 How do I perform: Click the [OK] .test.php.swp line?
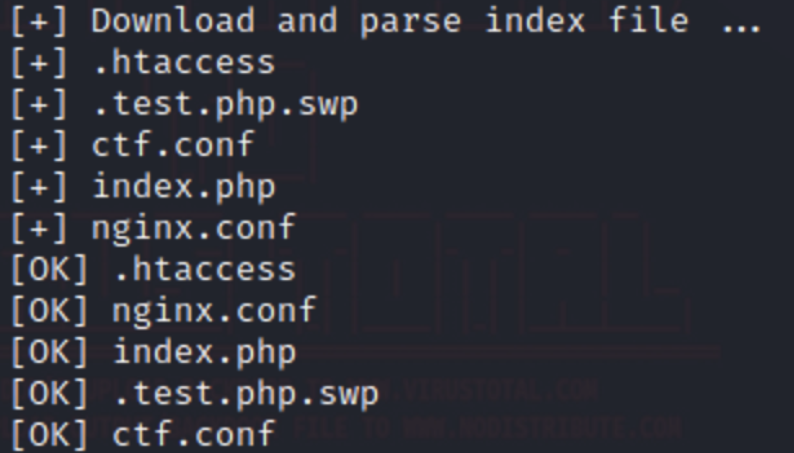[194, 394]
